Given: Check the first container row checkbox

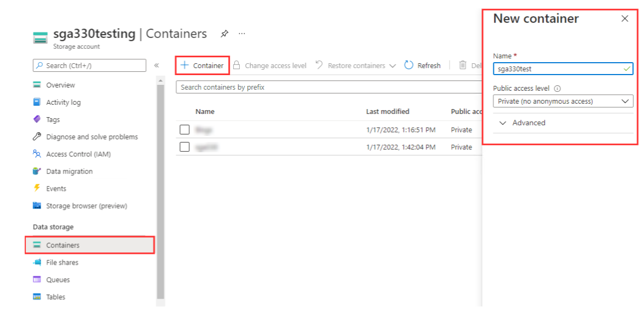Looking at the screenshot, I should click(x=185, y=130).
